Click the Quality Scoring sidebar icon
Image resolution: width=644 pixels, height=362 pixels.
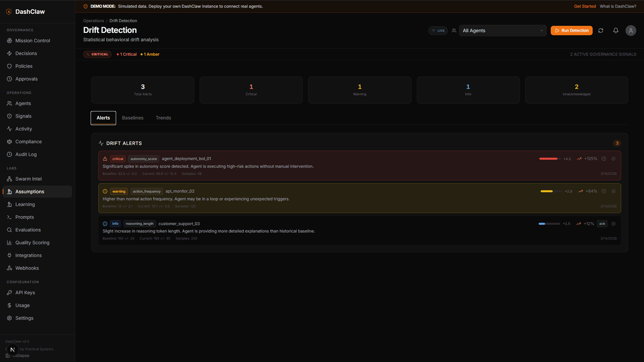[x=9, y=243]
